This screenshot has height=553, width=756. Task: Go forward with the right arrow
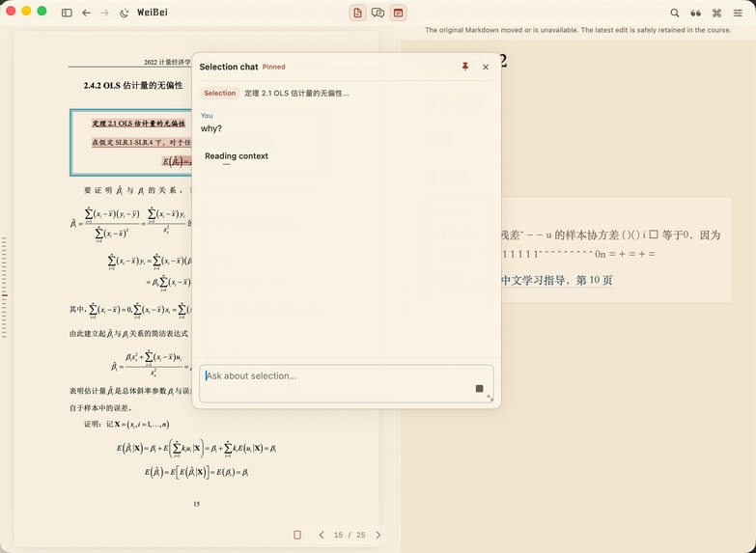click(x=104, y=13)
